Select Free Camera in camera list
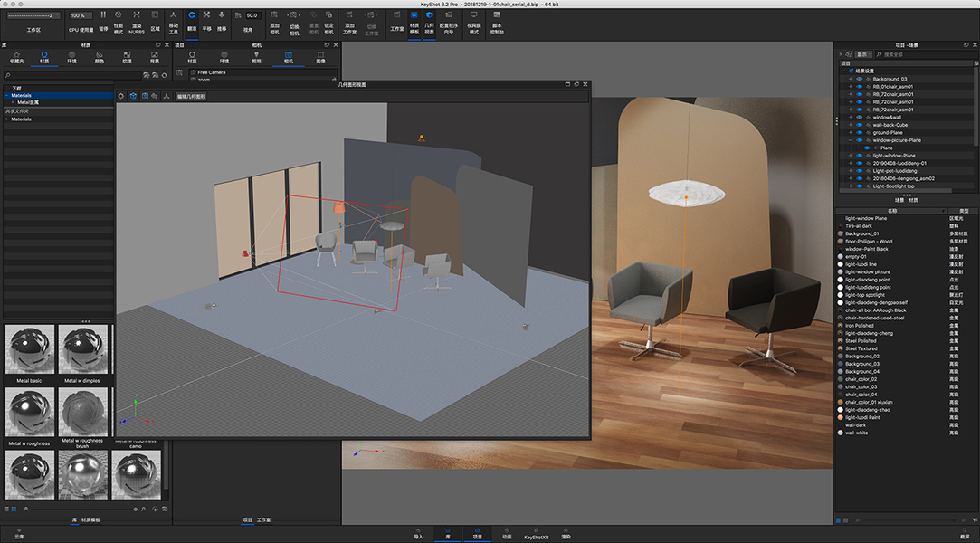 tap(211, 72)
